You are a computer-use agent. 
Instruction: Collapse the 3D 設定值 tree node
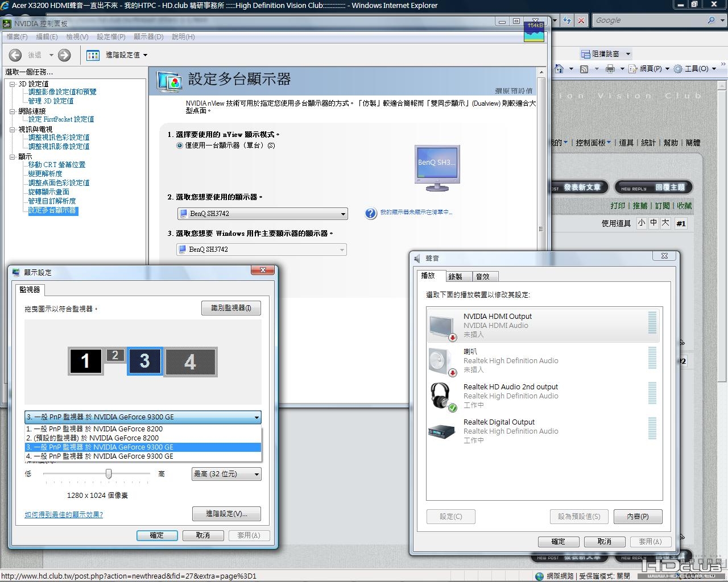13,84
